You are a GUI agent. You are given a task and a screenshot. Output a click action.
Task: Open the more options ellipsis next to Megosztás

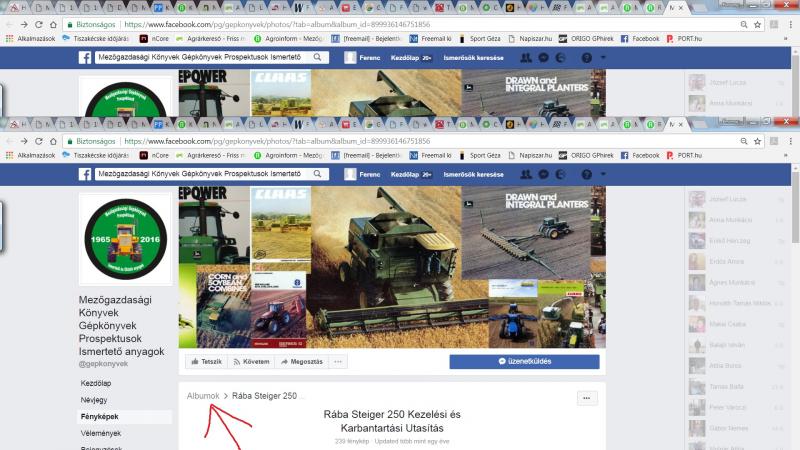[x=338, y=362]
